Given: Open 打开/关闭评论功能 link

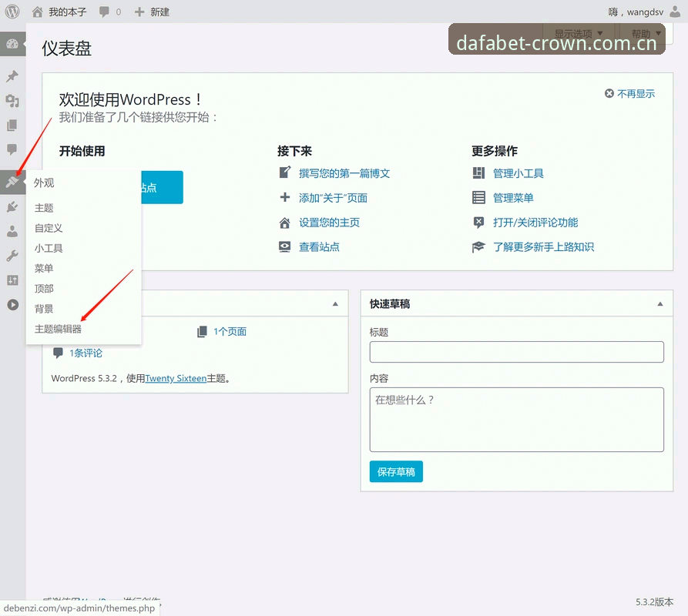Looking at the screenshot, I should tap(535, 223).
